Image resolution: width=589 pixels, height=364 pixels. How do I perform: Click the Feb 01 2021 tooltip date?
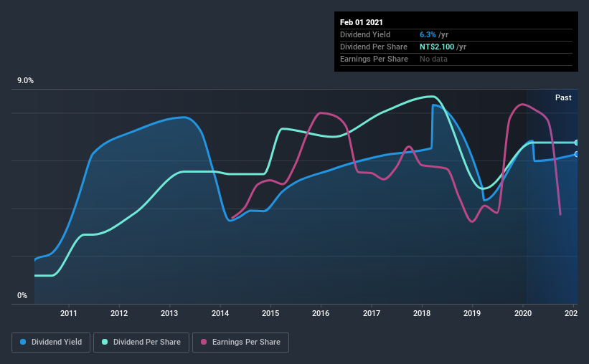(x=362, y=22)
